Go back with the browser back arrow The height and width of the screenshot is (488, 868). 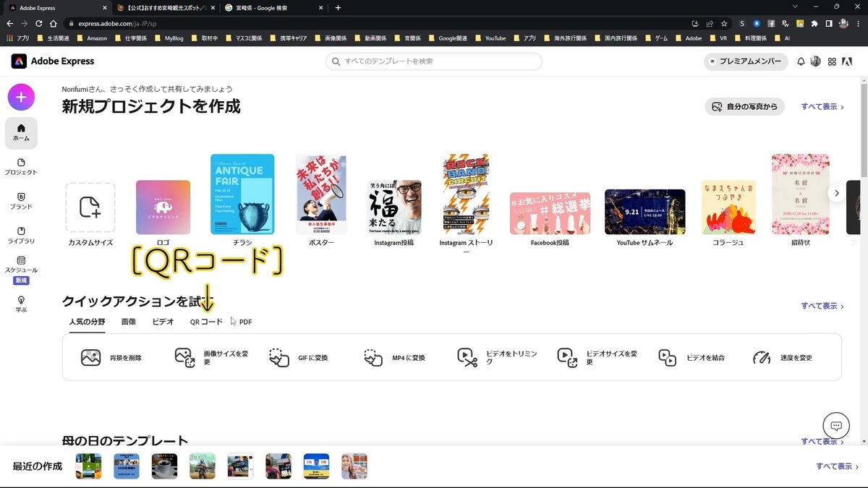(x=11, y=23)
